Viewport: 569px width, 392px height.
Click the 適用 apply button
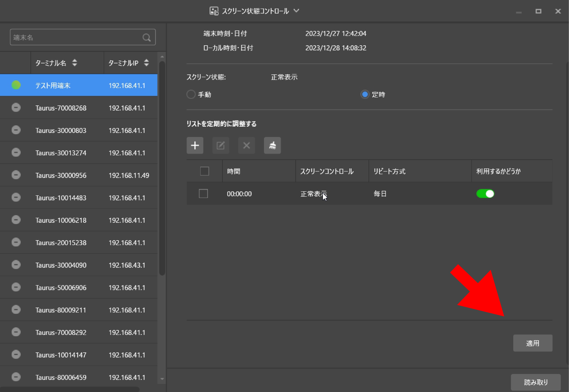pyautogui.click(x=533, y=343)
